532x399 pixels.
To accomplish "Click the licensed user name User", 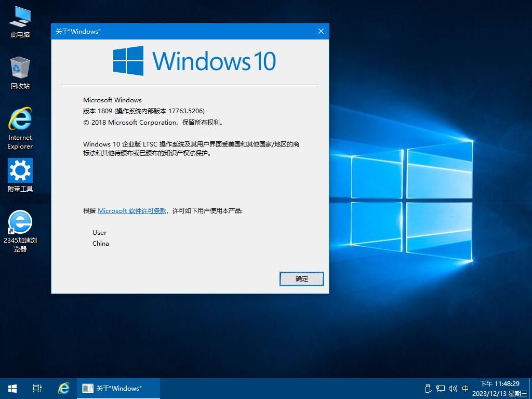I will (99, 233).
